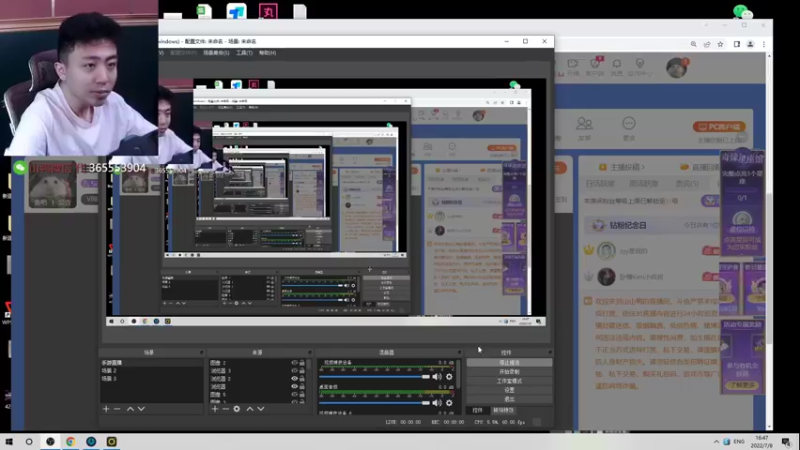The height and width of the screenshot is (450, 800).
Task: Click the 退出 exit button in controls
Action: (x=509, y=399)
